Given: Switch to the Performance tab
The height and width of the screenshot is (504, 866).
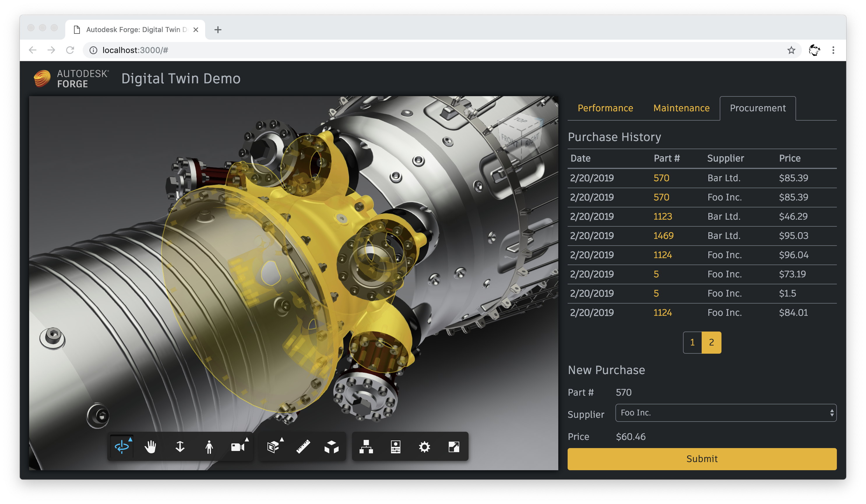Looking at the screenshot, I should (x=605, y=108).
